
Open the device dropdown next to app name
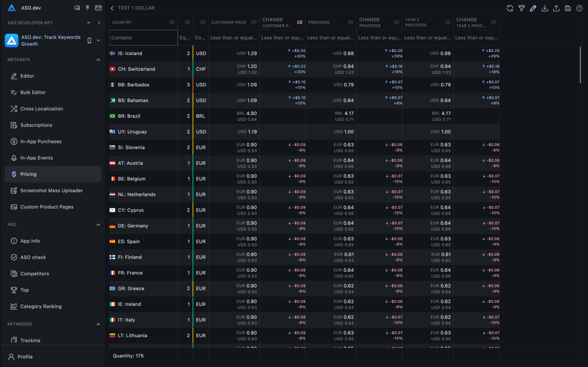[99, 40]
